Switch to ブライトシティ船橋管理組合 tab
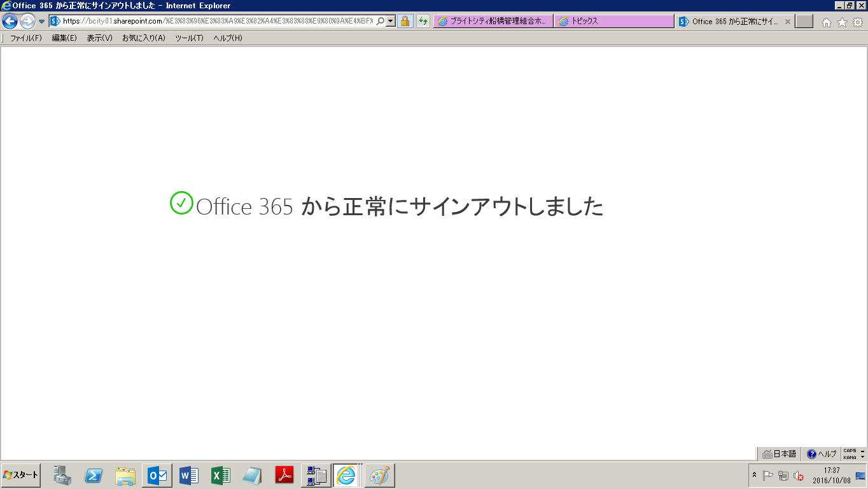The width and height of the screenshot is (868, 489). [x=493, y=21]
